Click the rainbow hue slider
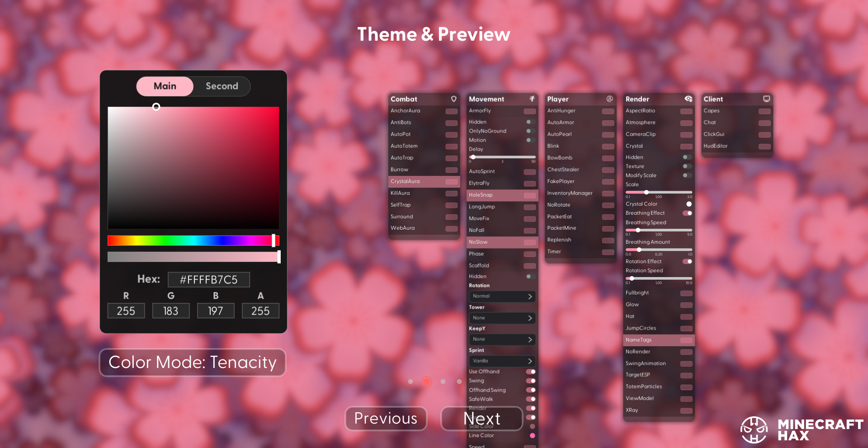Viewport: 868px width, 448px height. [193, 241]
